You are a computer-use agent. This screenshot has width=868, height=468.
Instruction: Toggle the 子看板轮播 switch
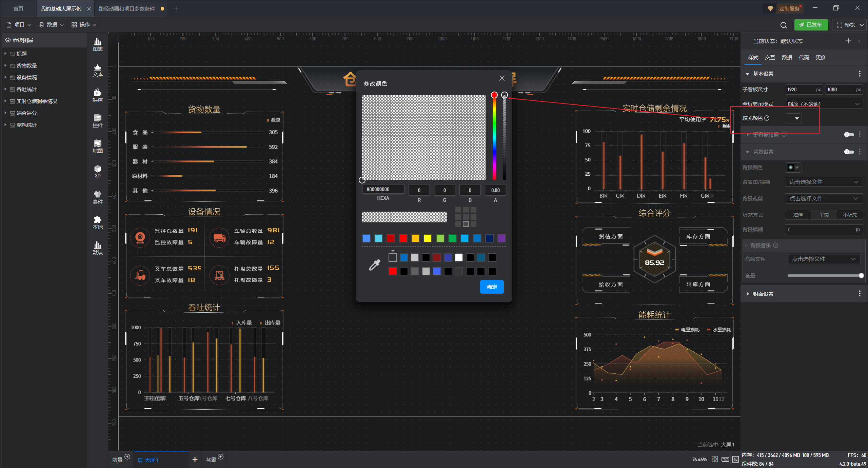pyautogui.click(x=849, y=135)
